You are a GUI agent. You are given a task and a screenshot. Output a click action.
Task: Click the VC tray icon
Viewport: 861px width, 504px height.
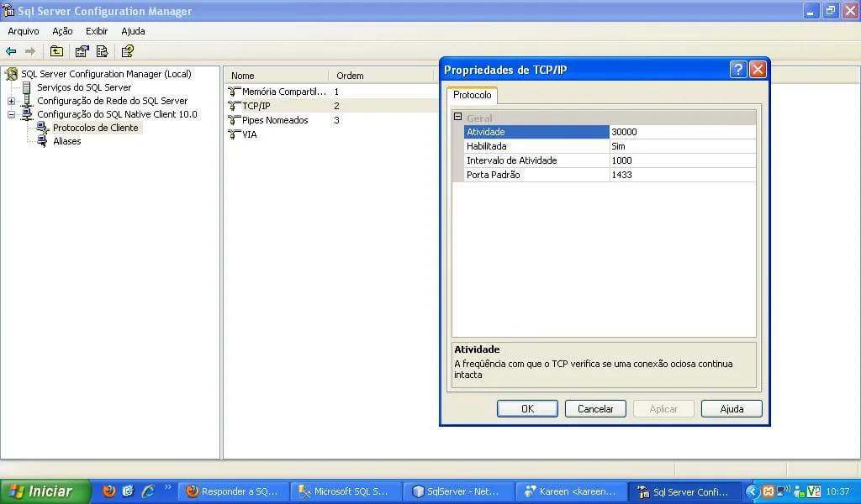click(x=813, y=491)
